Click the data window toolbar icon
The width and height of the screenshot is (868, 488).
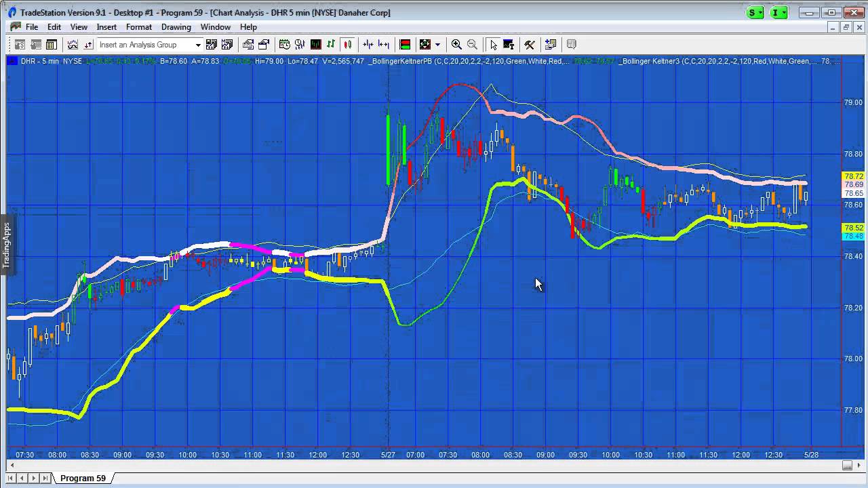(x=551, y=45)
